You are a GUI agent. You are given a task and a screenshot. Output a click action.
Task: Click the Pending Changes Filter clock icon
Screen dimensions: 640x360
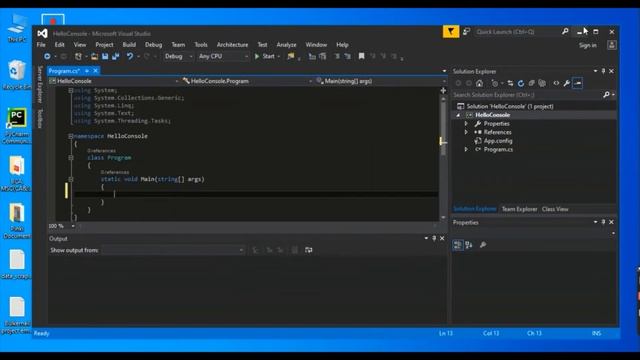coord(495,83)
